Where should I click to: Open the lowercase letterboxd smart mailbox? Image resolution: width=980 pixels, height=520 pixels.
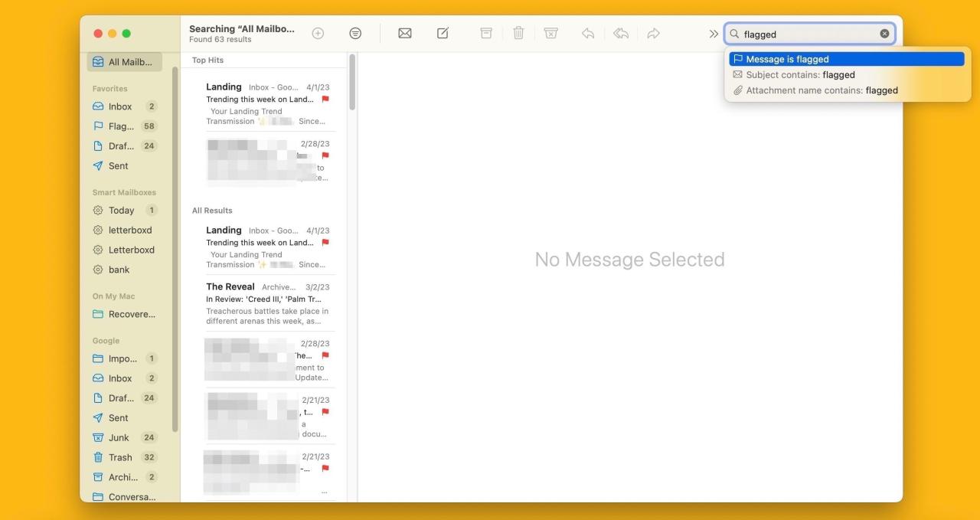coord(124,231)
